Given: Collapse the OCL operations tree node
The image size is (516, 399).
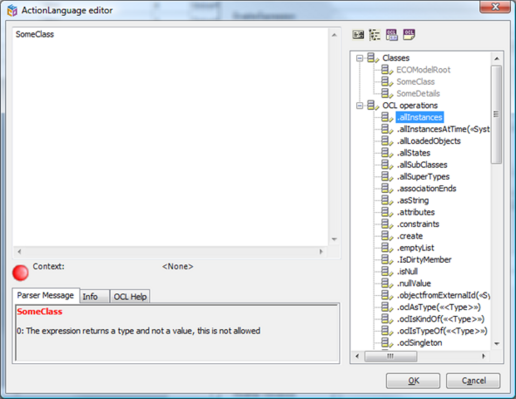Looking at the screenshot, I should 359,106.
